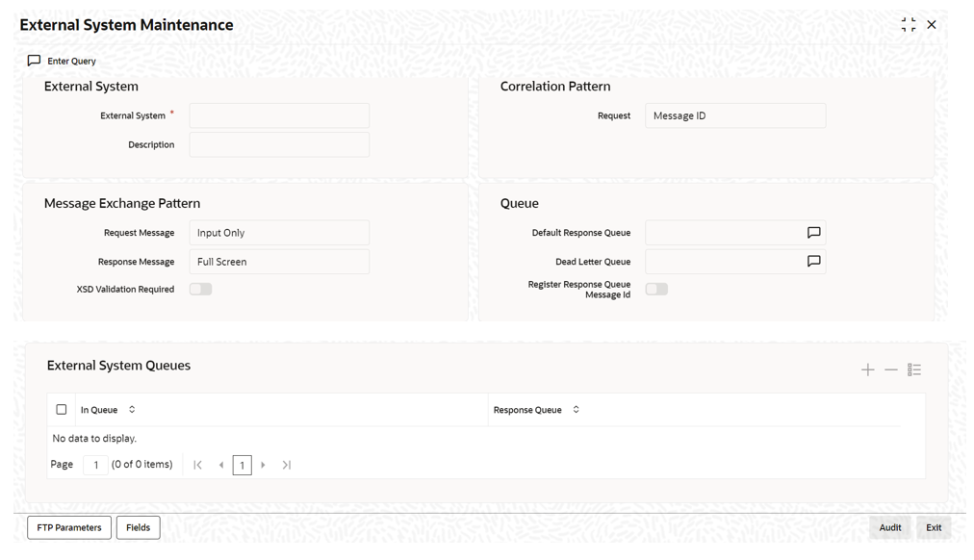Viewport: 974px width, 560px height.
Task: Click the External System input field
Action: (279, 116)
